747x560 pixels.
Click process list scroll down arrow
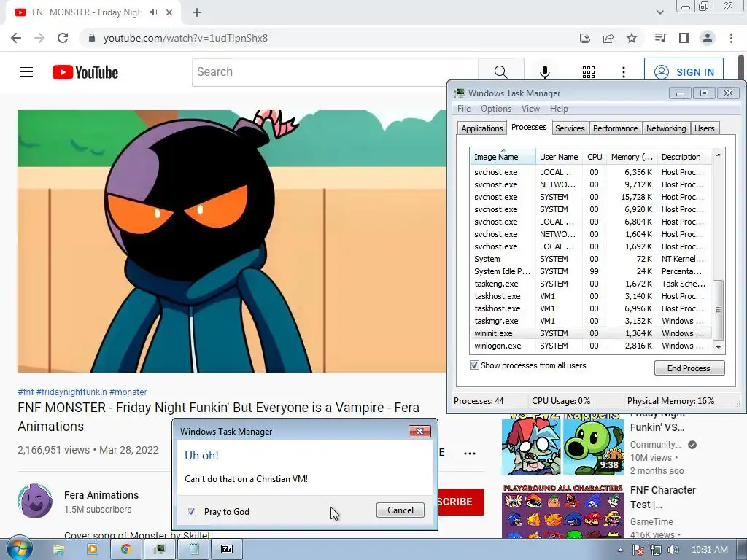point(719,348)
